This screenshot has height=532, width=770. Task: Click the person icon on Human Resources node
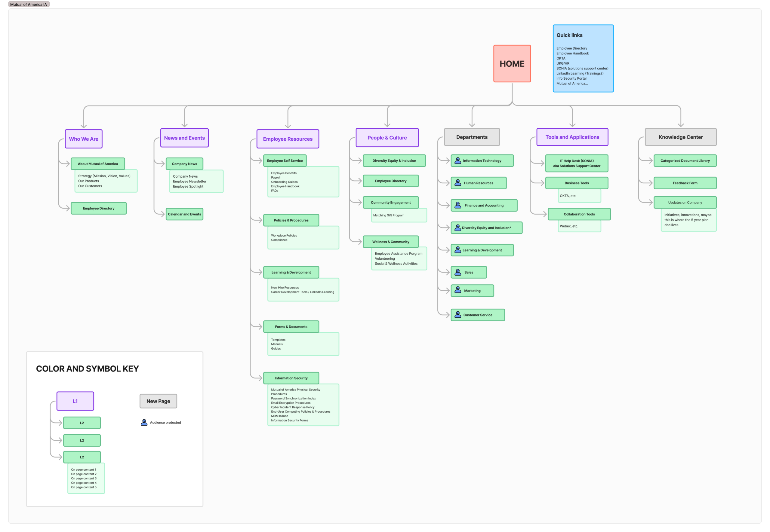click(457, 183)
